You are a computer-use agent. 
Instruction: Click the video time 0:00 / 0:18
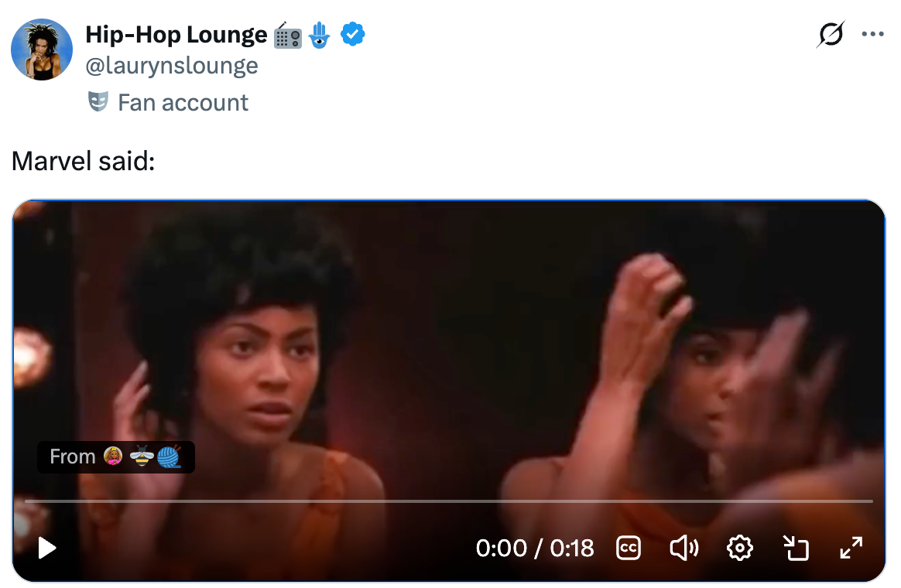click(x=534, y=548)
